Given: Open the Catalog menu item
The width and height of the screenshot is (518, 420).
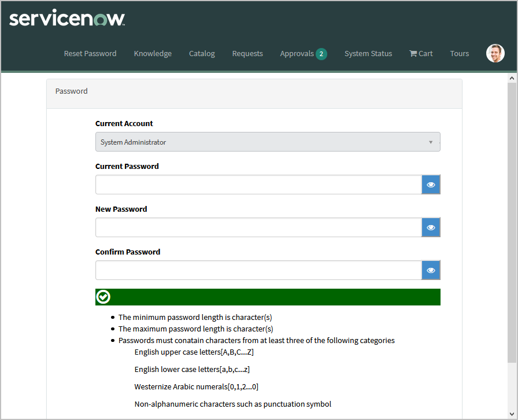Looking at the screenshot, I should 202,54.
